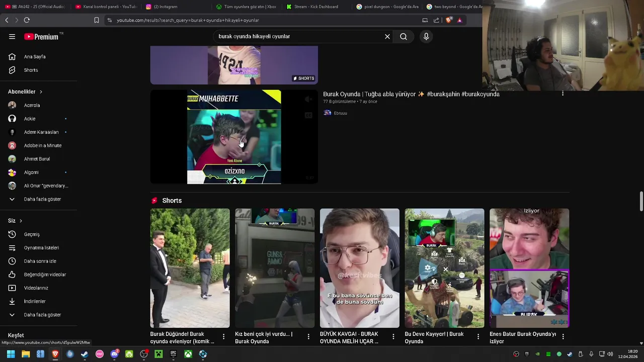Open video titled Tuğba abla yürüyor

click(411, 94)
